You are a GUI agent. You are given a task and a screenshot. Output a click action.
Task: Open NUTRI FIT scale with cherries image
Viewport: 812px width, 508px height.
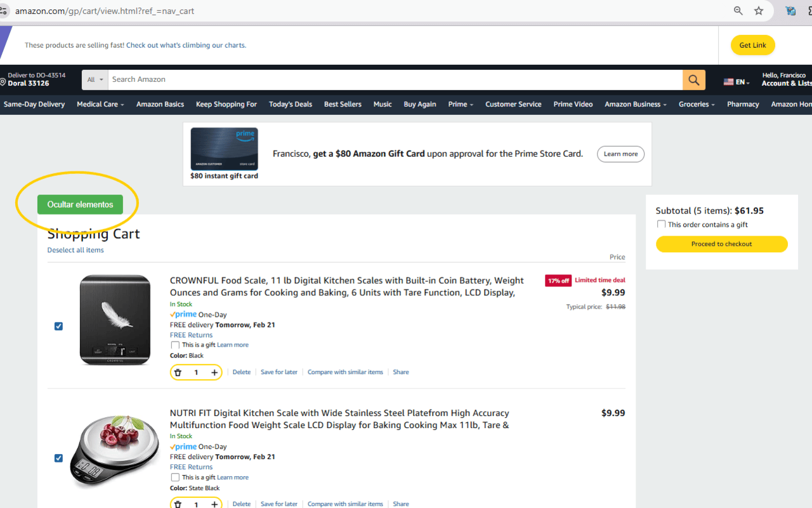[x=115, y=451]
